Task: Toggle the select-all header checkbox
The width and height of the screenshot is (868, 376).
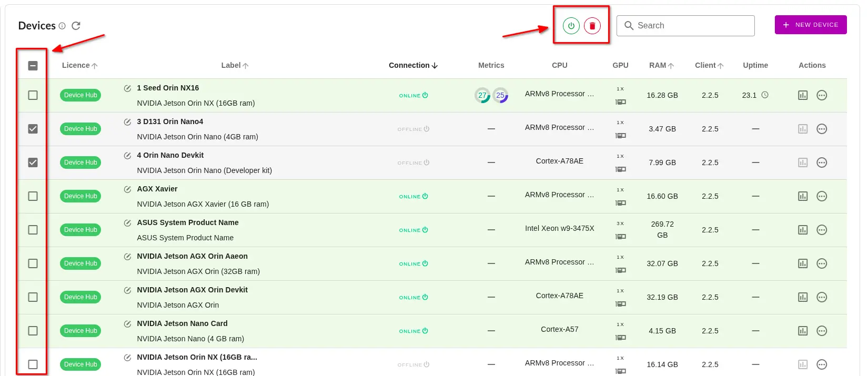Action: [33, 66]
